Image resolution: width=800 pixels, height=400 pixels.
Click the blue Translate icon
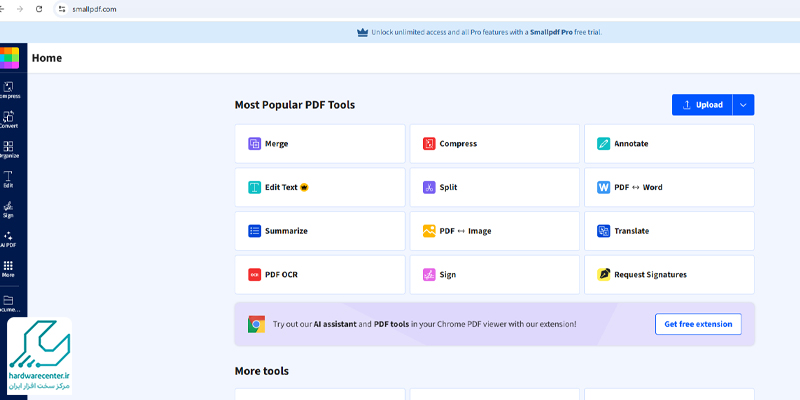click(604, 231)
